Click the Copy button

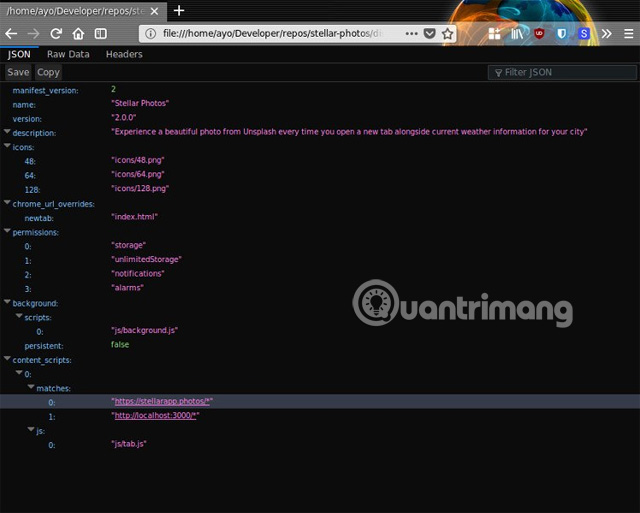[x=48, y=72]
